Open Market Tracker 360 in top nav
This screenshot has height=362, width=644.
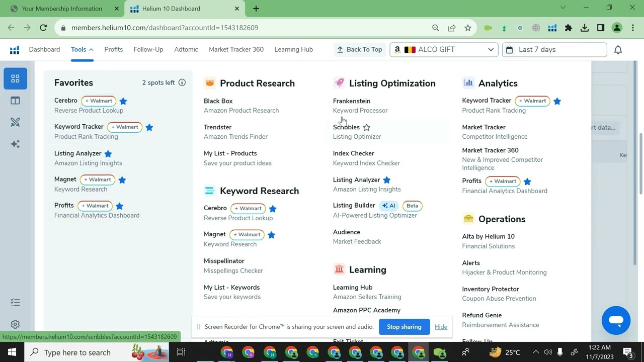pos(236,49)
